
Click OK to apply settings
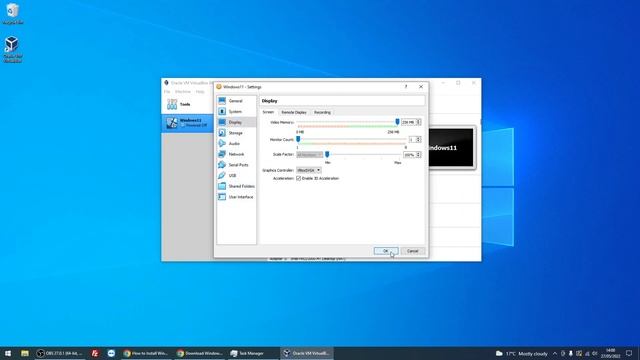coord(386,251)
